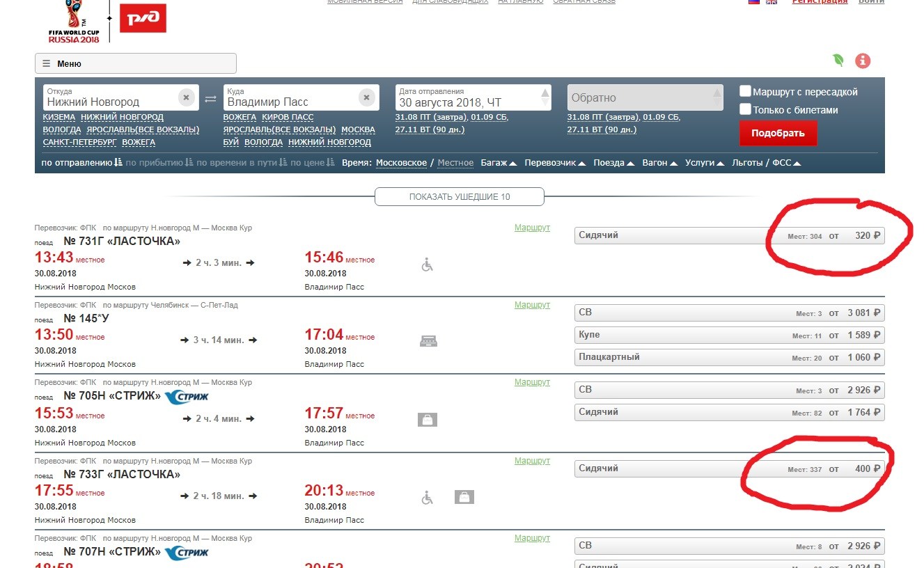Image resolution: width=924 pixels, height=568 pixels.
Task: Clear the Владимир Пасс destination field
Action: click(367, 98)
